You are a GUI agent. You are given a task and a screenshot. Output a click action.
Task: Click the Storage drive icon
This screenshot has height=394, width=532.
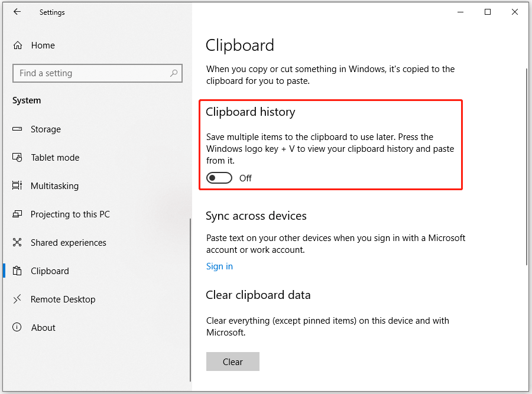pyautogui.click(x=18, y=129)
